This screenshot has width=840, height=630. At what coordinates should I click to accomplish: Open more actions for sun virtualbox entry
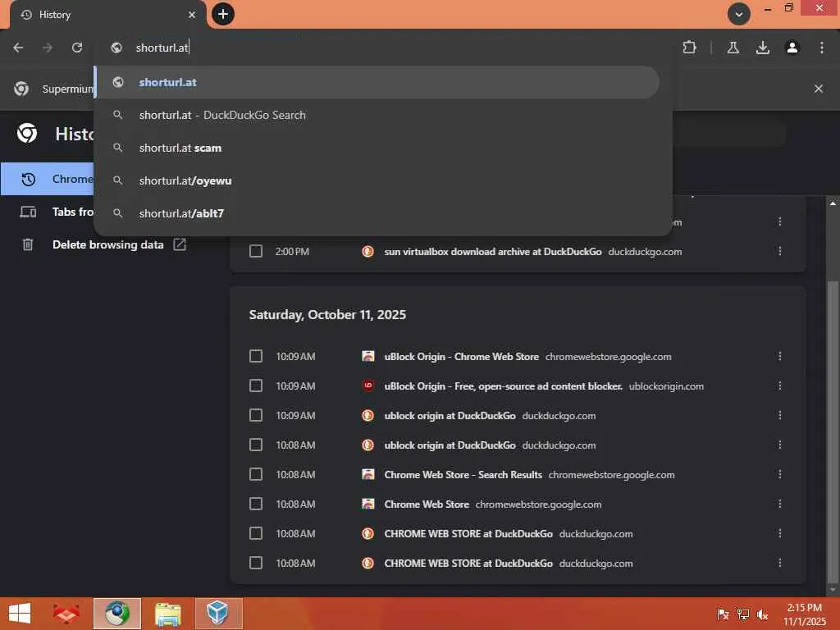click(x=780, y=251)
